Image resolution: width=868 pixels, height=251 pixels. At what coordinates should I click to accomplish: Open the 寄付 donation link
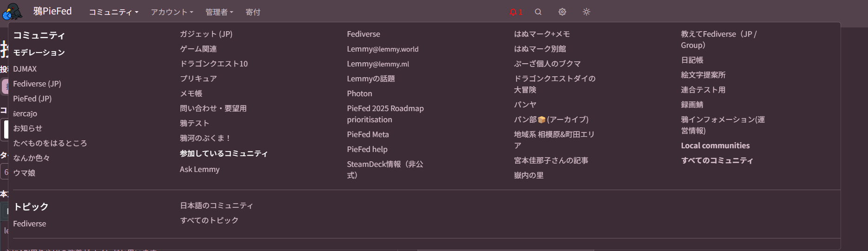253,12
